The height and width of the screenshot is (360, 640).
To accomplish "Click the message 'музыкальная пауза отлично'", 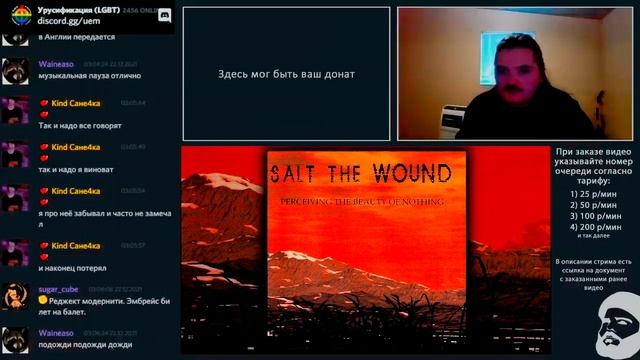I will point(89,76).
